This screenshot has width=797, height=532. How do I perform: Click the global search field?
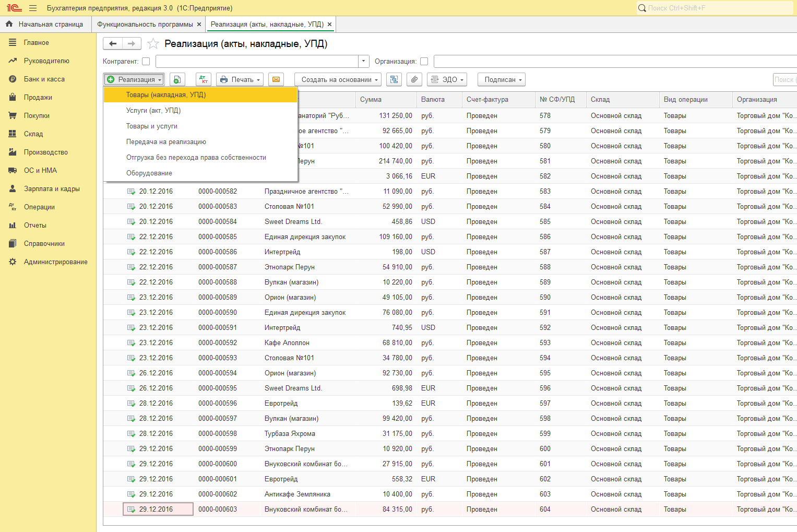(x=715, y=8)
